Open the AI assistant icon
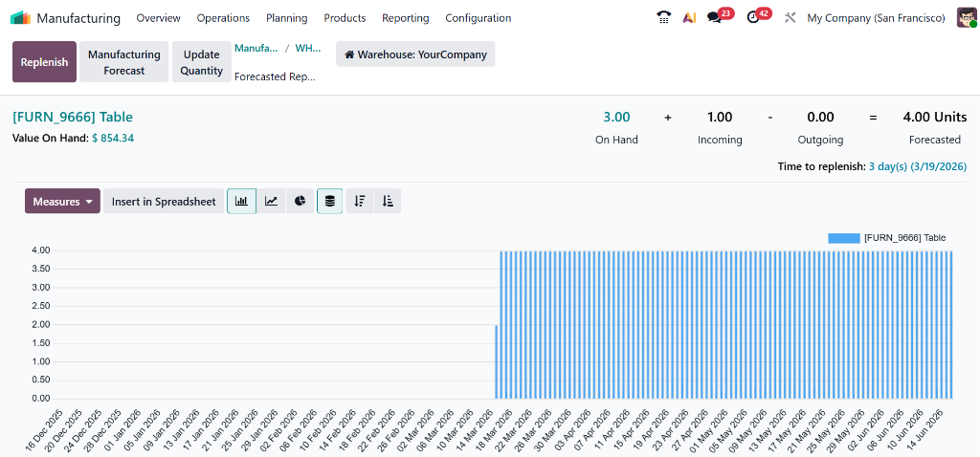Viewport: 980px width, 457px height. (689, 18)
